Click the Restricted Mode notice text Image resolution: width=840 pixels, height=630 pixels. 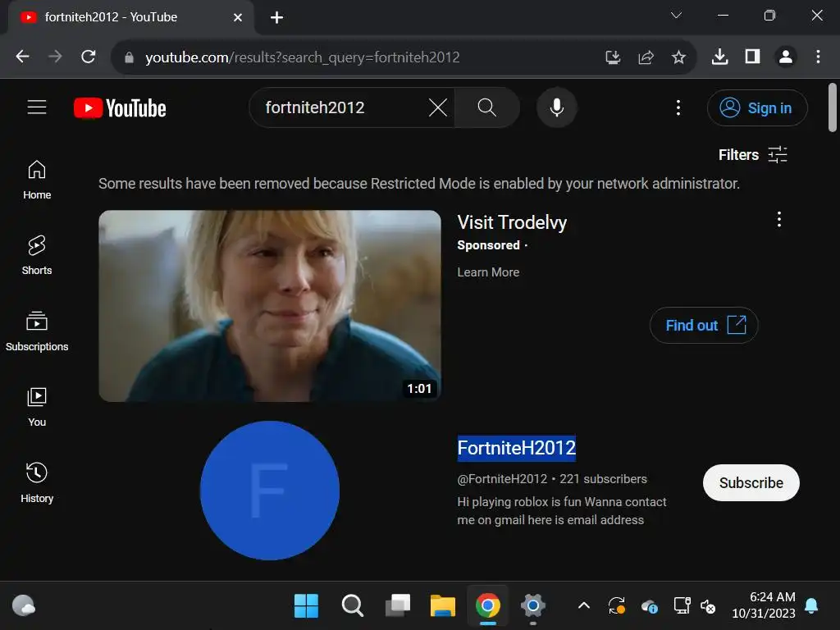(419, 184)
